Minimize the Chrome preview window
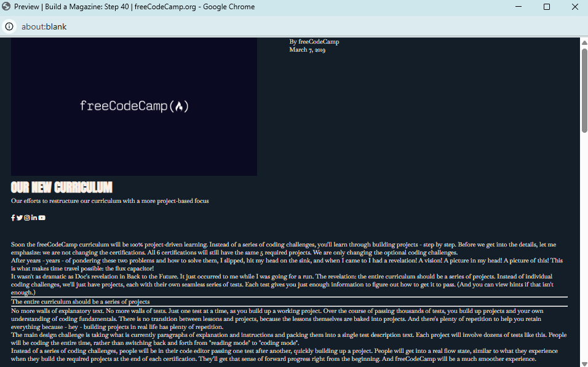 (518, 7)
